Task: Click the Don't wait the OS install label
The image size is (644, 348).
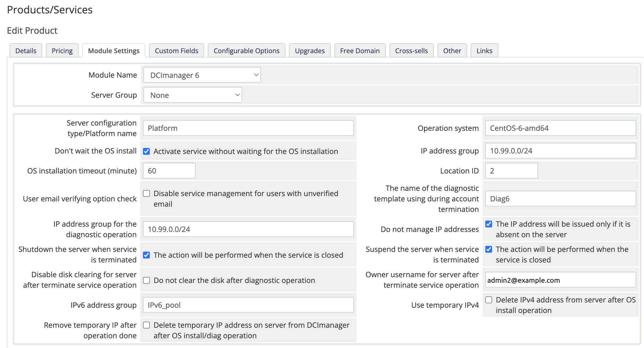Action: 96,151
